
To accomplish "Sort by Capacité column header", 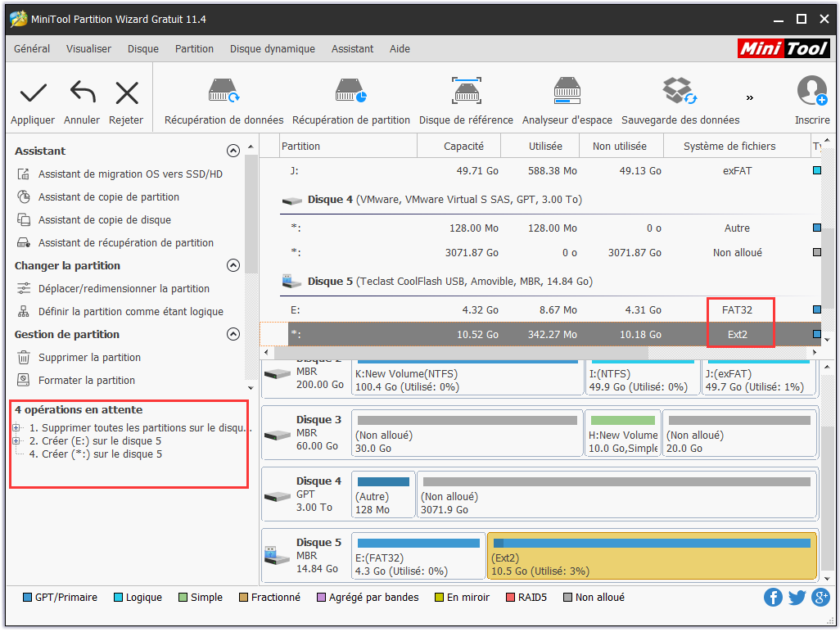I will [x=459, y=147].
